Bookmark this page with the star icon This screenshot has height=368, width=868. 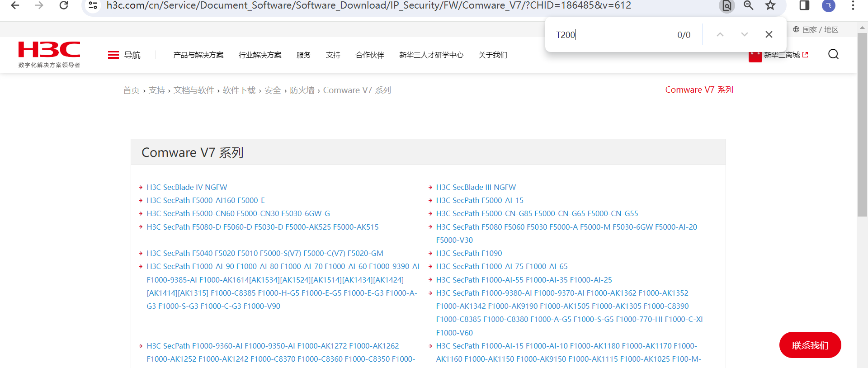coord(770,5)
